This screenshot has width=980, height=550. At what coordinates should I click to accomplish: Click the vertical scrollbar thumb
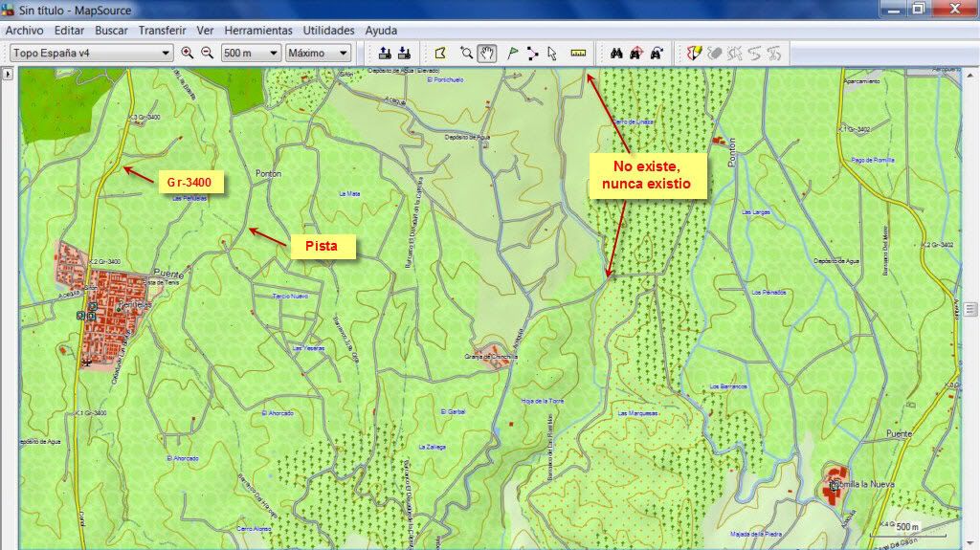click(970, 309)
